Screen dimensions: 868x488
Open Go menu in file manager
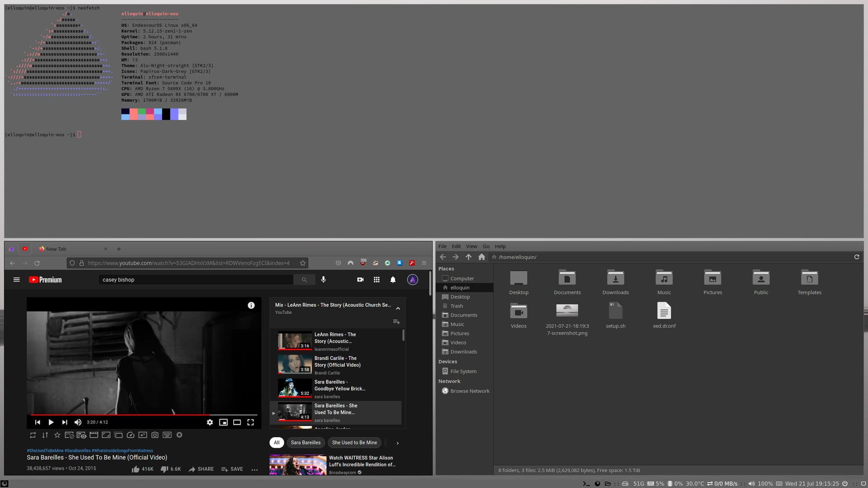click(486, 246)
